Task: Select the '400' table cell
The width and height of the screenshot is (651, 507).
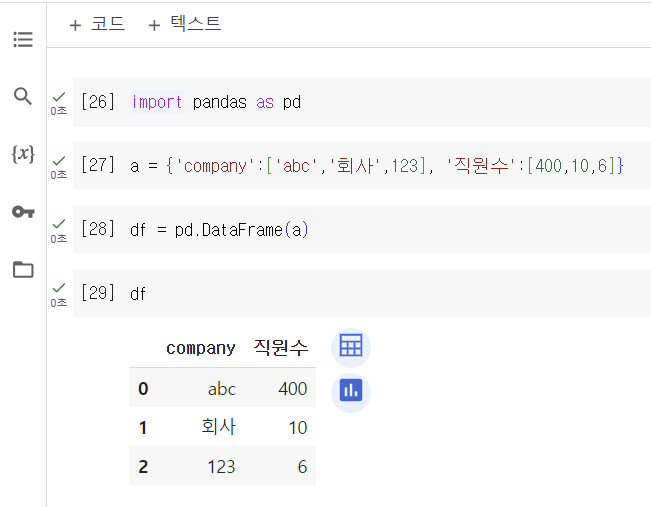Action: click(x=293, y=389)
